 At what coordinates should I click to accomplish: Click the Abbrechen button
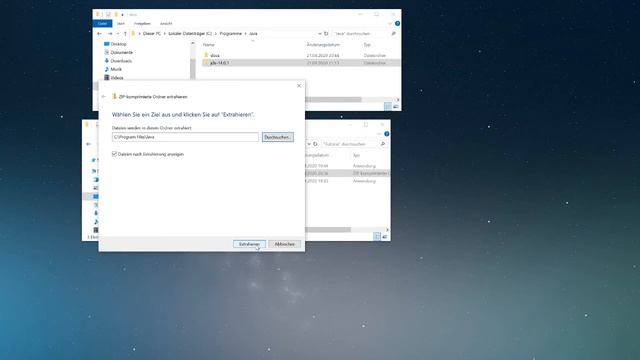point(284,244)
